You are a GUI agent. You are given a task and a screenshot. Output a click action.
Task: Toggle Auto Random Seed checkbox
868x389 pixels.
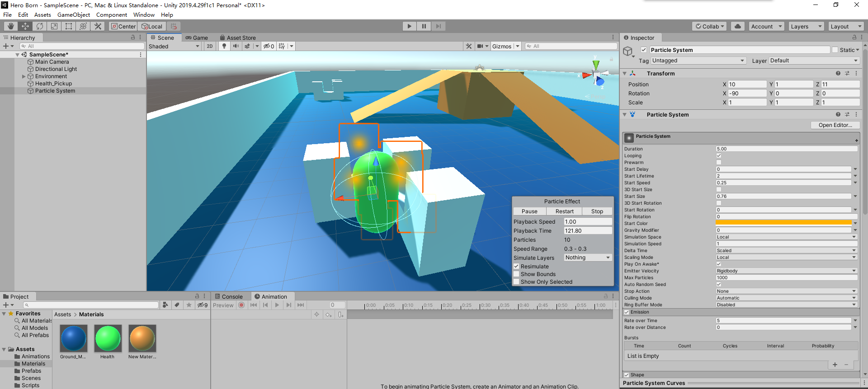tap(719, 284)
